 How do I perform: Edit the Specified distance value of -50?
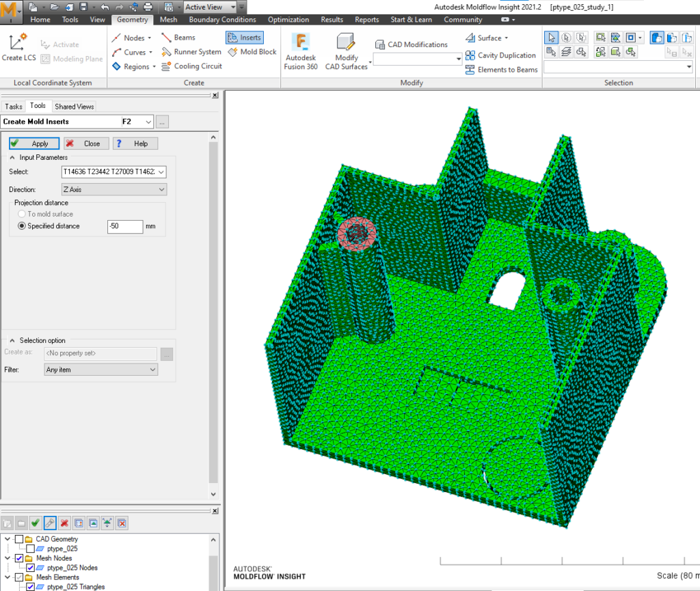coord(124,225)
